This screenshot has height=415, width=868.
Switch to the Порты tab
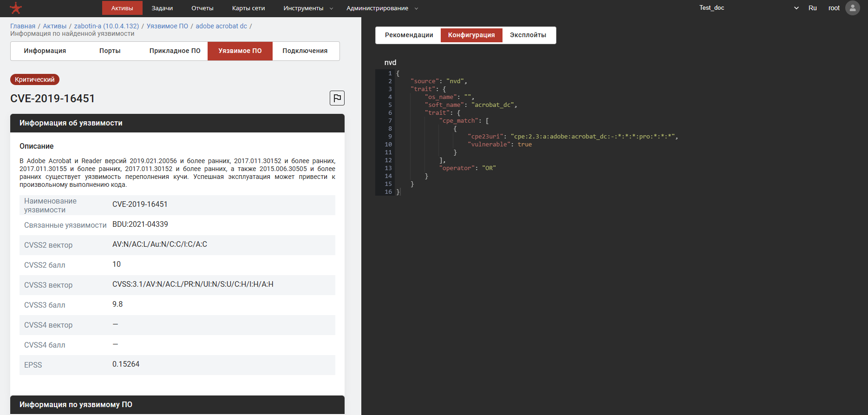click(110, 51)
